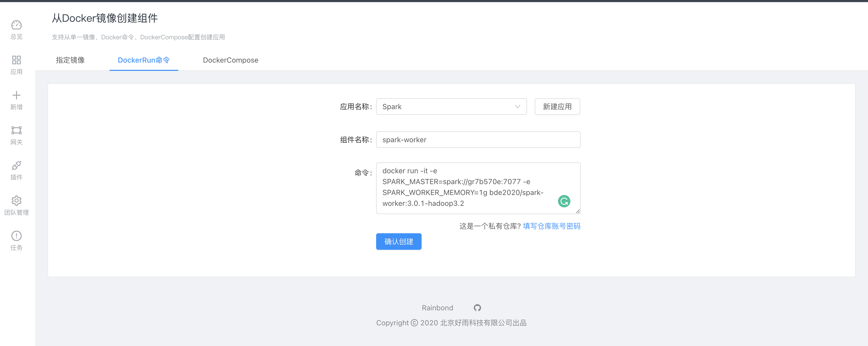Grab the textarea resize handle corner
This screenshot has height=346, width=868.
(578, 211)
